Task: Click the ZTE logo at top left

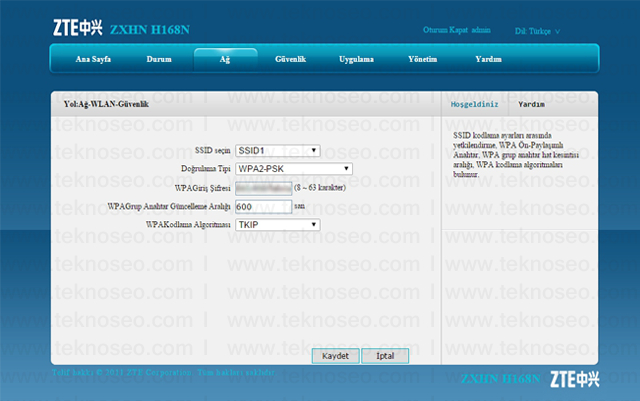Action: tap(78, 28)
